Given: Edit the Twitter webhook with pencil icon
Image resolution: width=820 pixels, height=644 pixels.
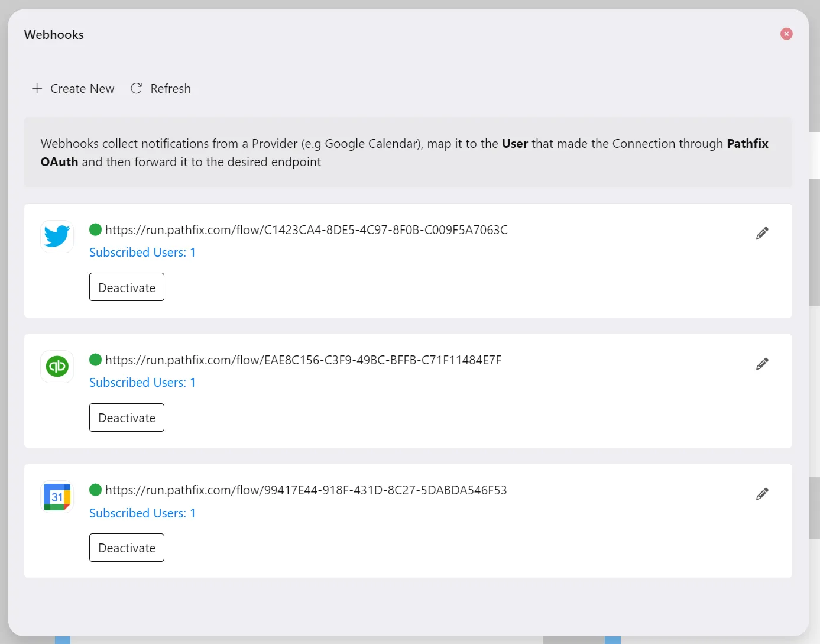Looking at the screenshot, I should tap(762, 233).
